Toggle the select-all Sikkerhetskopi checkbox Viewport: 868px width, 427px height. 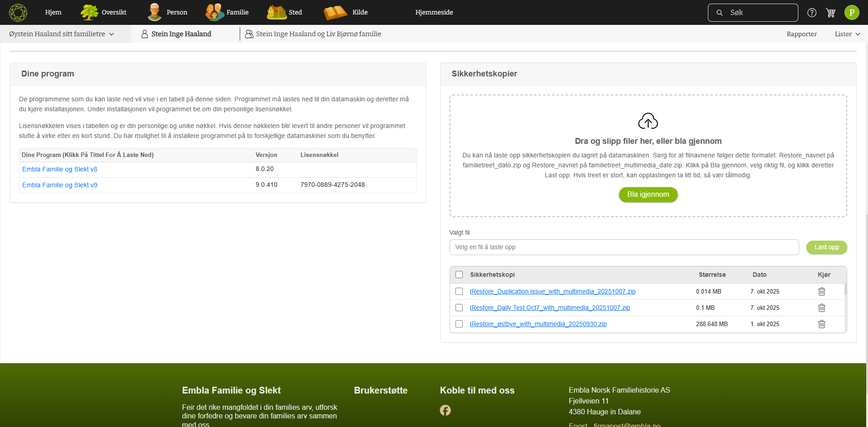(459, 275)
